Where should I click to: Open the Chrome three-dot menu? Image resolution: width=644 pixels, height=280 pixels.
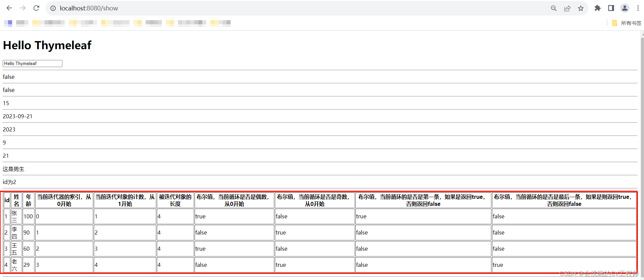638,8
